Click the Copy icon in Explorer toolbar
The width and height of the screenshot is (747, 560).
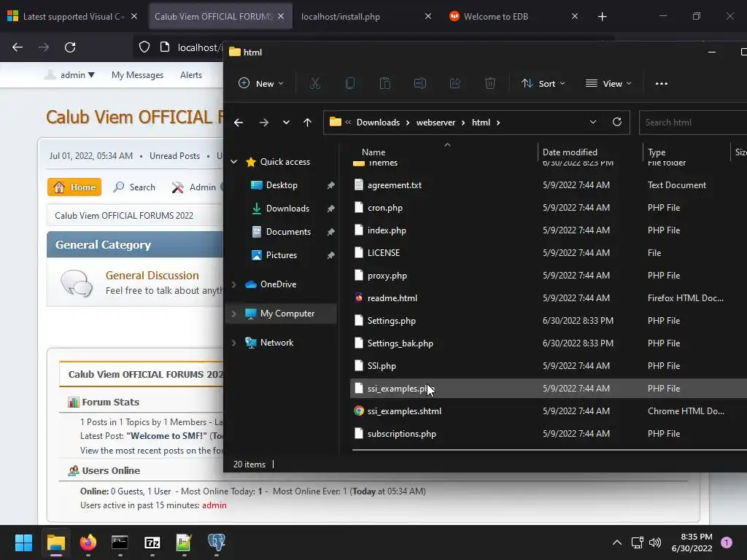349,83
